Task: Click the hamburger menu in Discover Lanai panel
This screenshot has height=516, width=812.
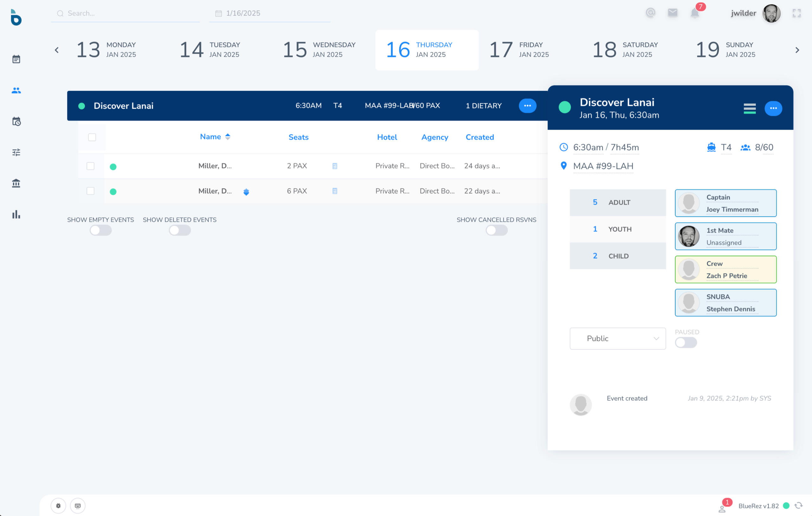Action: click(x=749, y=108)
